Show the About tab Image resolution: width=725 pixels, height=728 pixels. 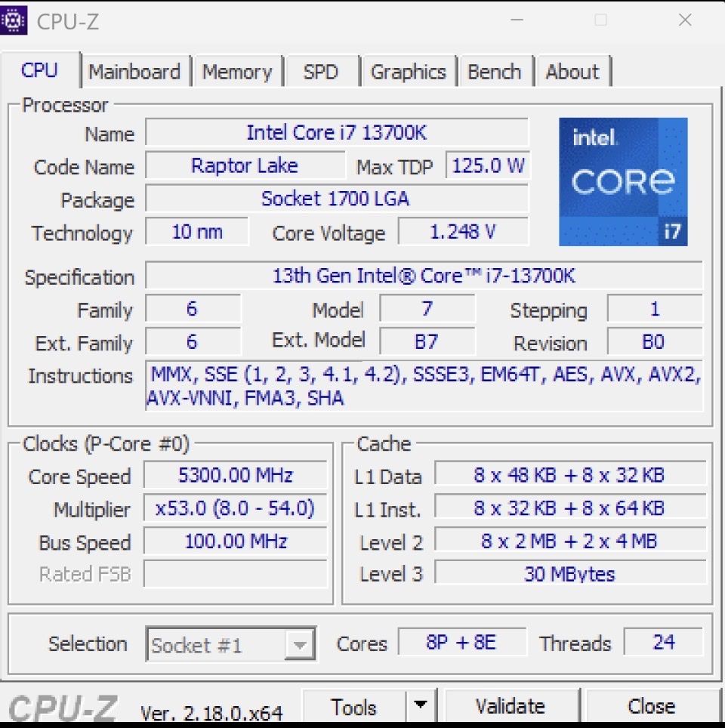[572, 72]
